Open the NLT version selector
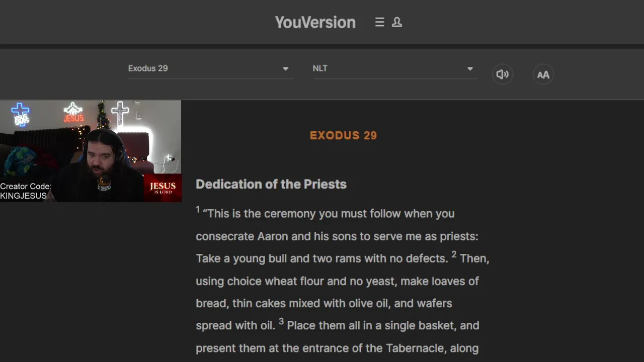Viewport: 644px width, 362px height. [x=387, y=68]
